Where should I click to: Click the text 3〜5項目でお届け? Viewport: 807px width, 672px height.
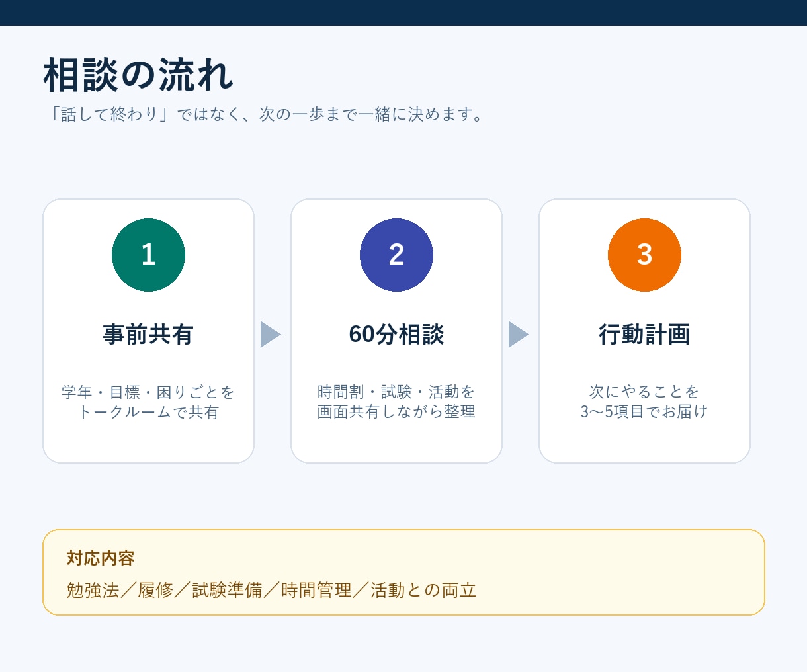tap(644, 411)
